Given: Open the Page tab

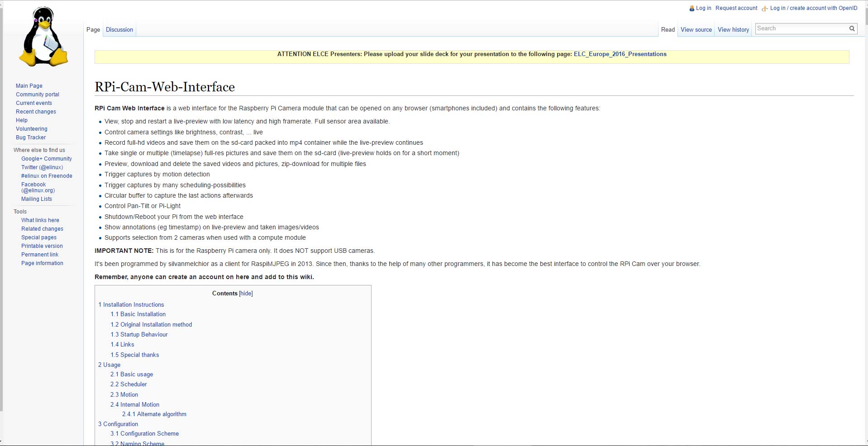Looking at the screenshot, I should click(x=93, y=30).
